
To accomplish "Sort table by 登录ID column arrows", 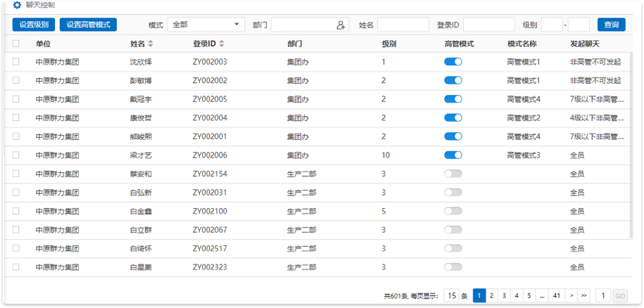I will click(x=221, y=44).
